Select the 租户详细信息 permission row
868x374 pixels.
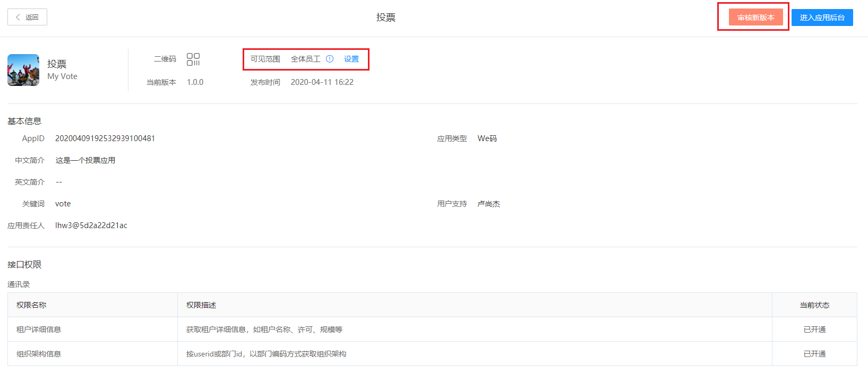point(39,329)
